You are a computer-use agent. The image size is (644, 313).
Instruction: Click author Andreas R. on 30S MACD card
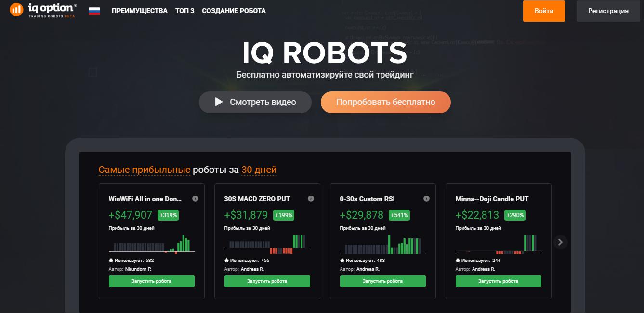pyautogui.click(x=252, y=269)
